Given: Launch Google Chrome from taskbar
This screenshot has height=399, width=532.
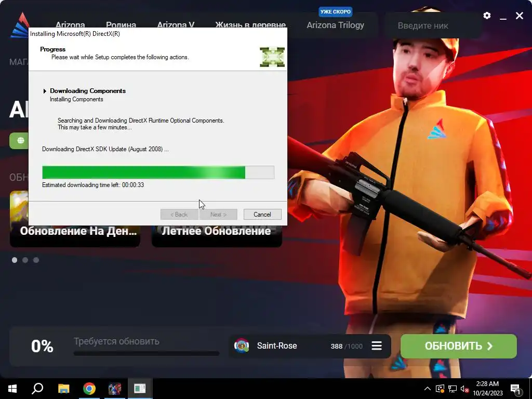Looking at the screenshot, I should click(x=89, y=389).
